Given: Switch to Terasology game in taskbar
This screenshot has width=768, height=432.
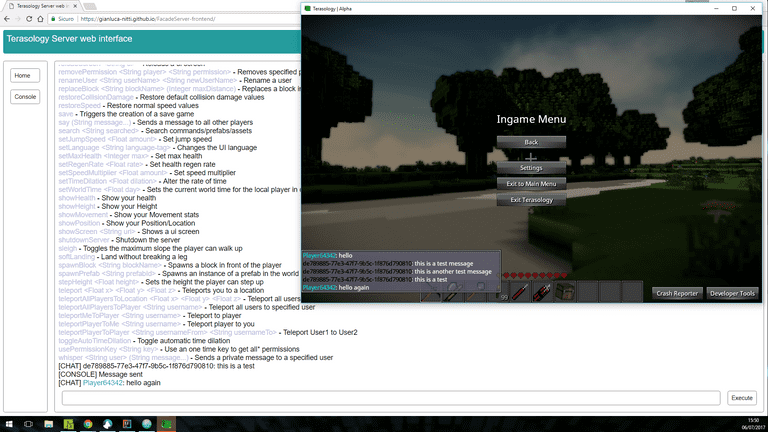Looking at the screenshot, I should click(x=166, y=424).
